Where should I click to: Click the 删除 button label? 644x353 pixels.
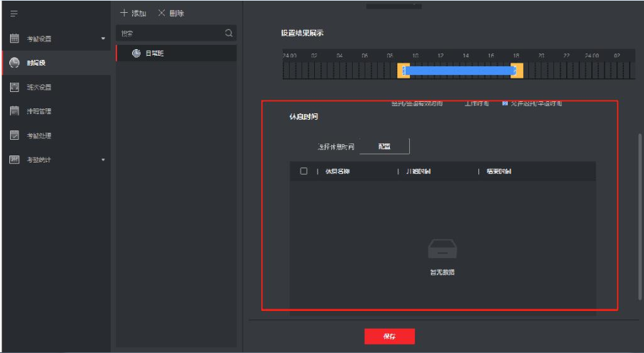176,13
